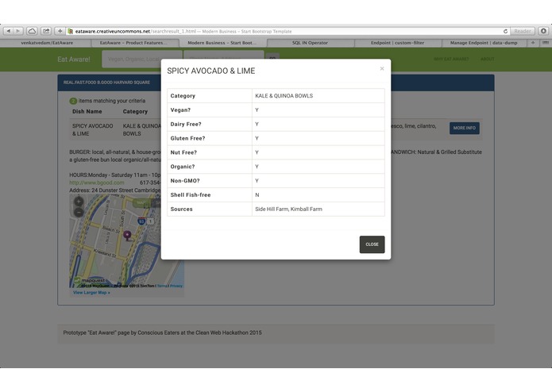This screenshot has height=392, width=552.
Task: Click the Vegan, Organic, Local search field
Action: pyautogui.click(x=142, y=59)
